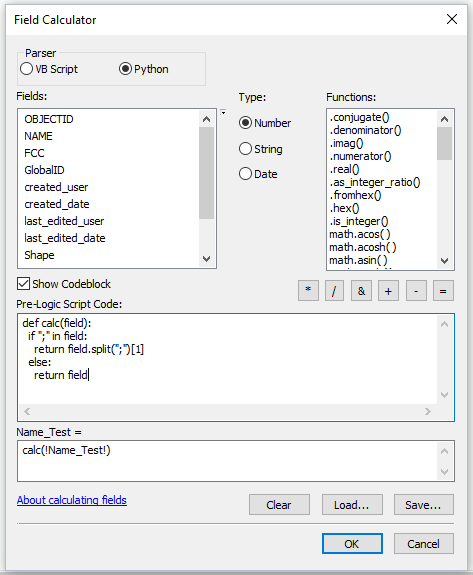Pick math.acos() from Functions list
Screen dimensions: 473x575
coord(360,234)
